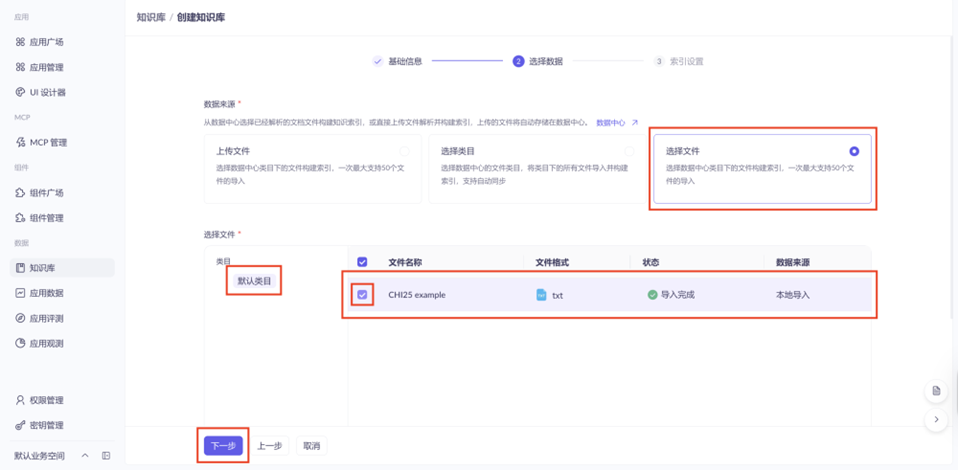Screen dimensions: 958x470
Task: Open 应用管理 in the sidebar
Action: 46,67
